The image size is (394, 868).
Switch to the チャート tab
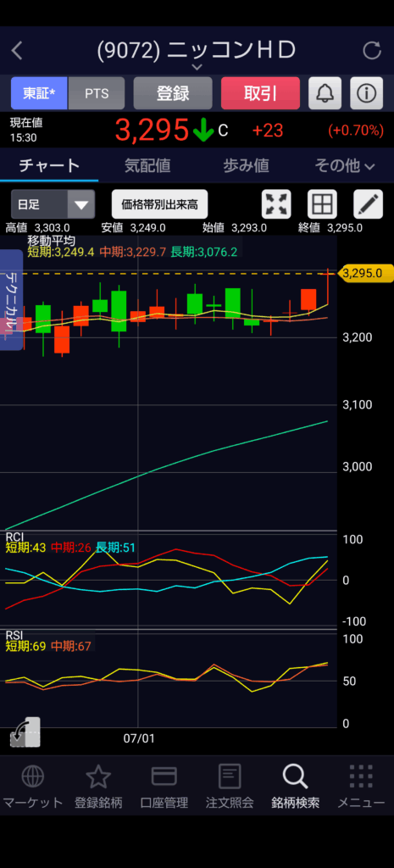tap(49, 165)
